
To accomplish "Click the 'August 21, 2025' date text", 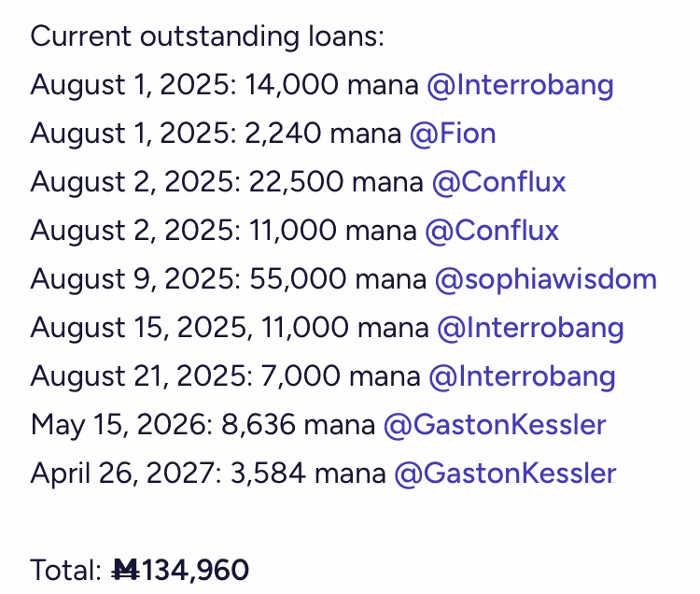I will pyautogui.click(x=138, y=377).
